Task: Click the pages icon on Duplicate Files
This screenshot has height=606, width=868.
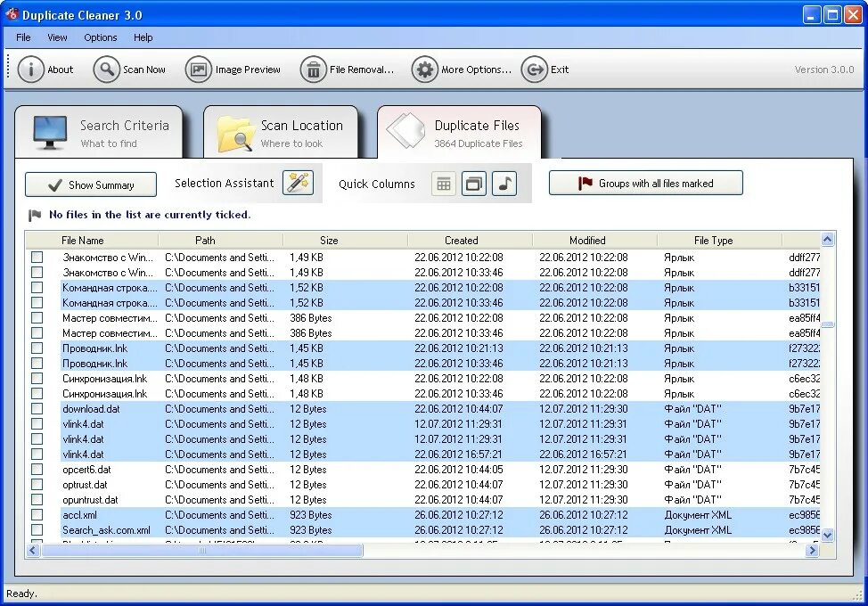Action: point(407,131)
